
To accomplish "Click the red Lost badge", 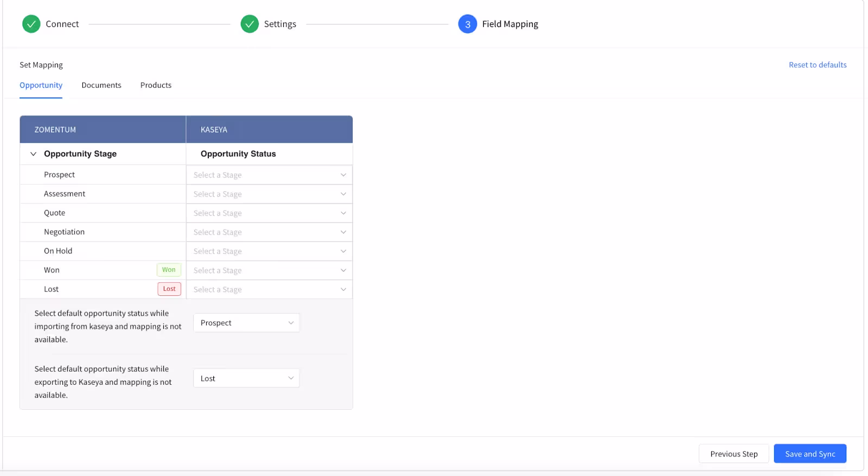I will tap(169, 289).
